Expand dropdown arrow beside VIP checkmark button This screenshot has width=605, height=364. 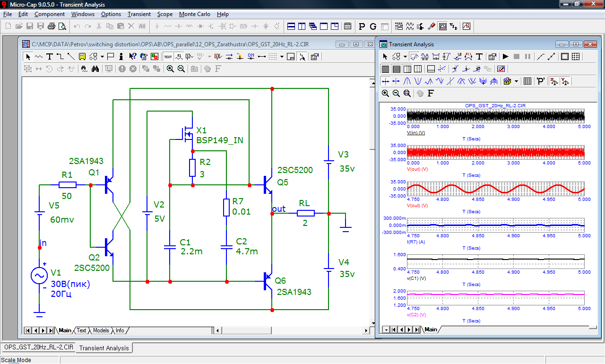pyautogui.click(x=208, y=57)
